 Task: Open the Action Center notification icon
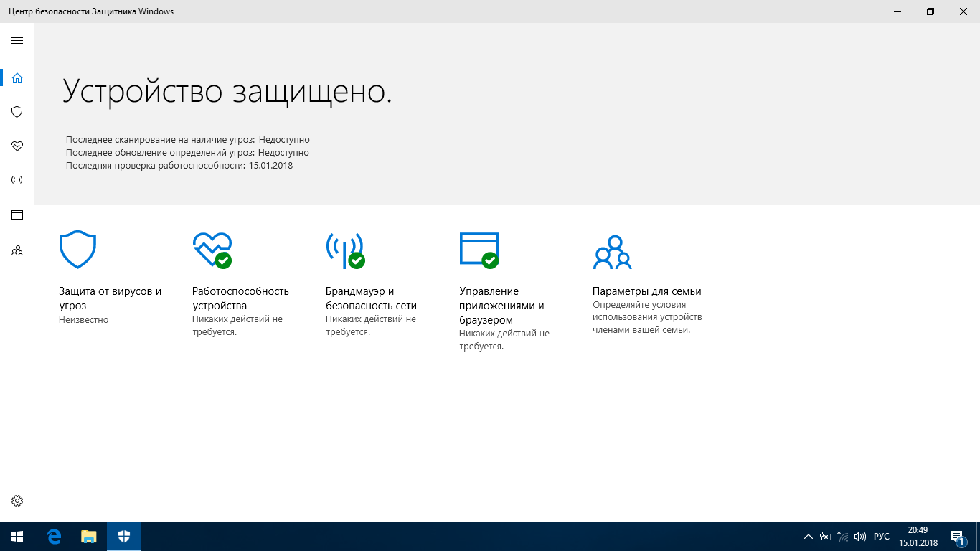(x=957, y=537)
